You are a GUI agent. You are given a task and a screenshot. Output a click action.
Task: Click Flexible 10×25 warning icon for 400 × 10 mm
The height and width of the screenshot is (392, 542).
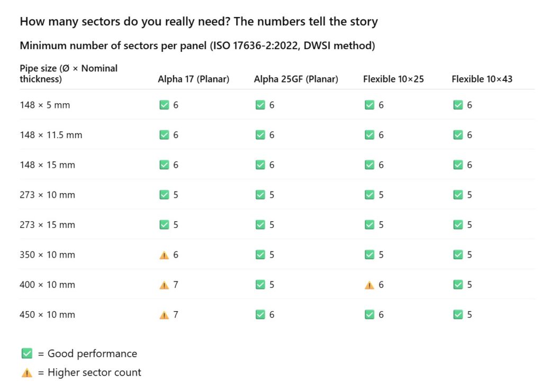point(369,285)
